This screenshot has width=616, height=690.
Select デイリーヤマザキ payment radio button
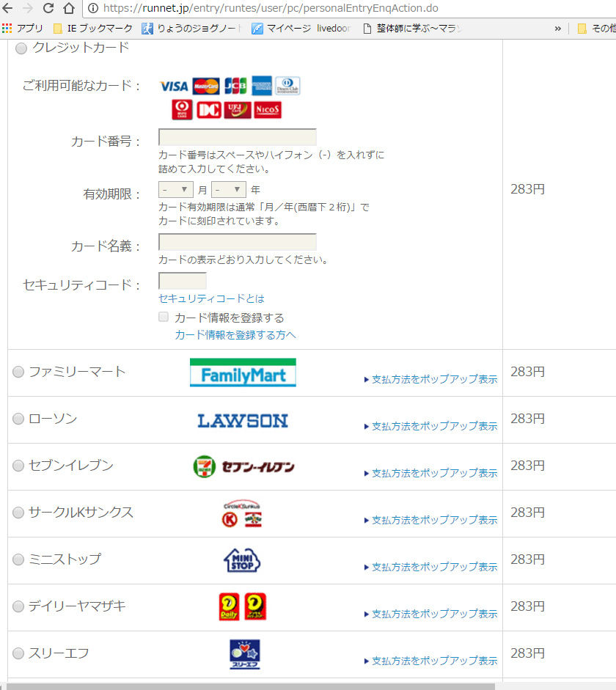coord(18,606)
